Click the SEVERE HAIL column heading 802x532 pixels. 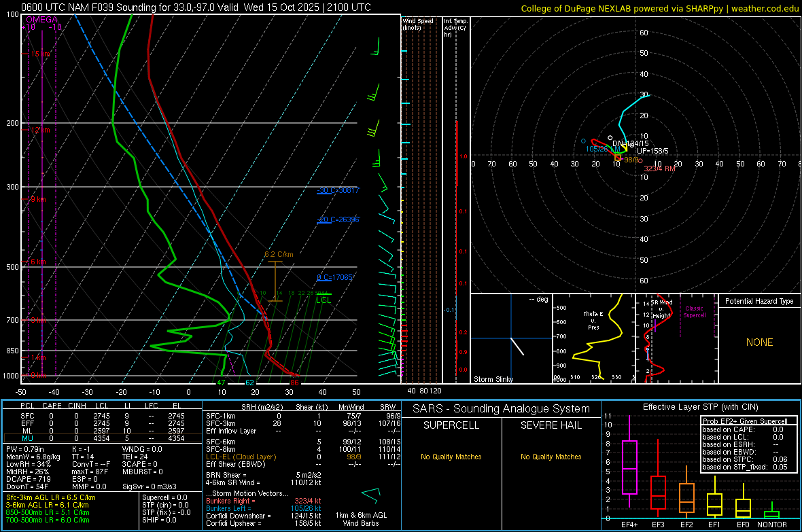tap(551, 425)
